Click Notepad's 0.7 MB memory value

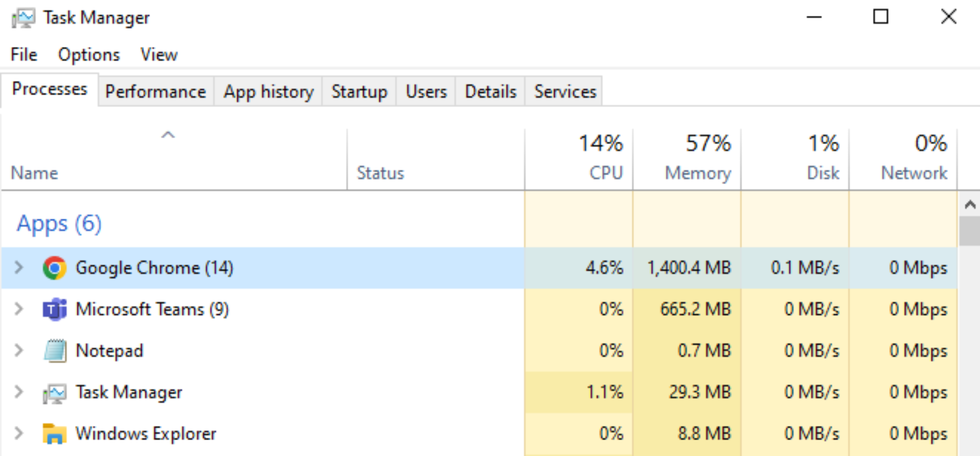(704, 350)
